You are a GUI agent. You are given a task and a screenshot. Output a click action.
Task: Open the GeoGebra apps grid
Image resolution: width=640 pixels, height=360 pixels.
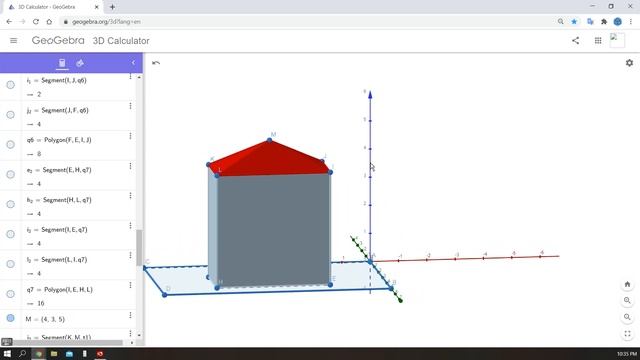coord(598,40)
